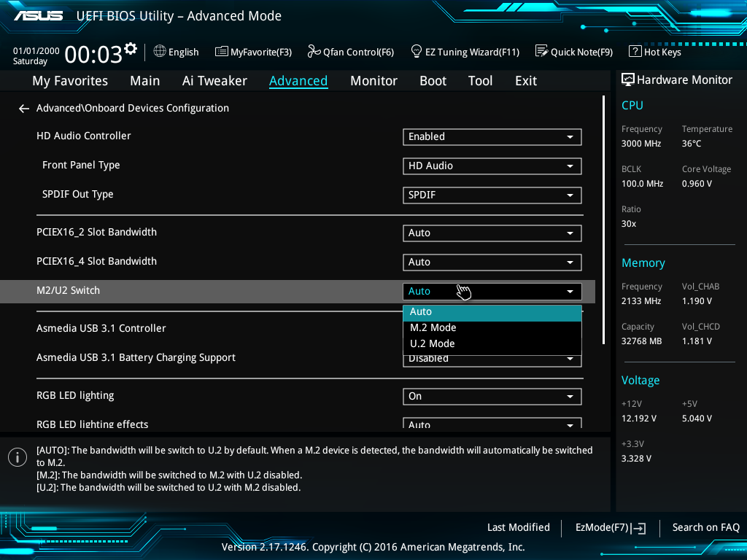
Task: Click the 01/01/2000 Saturday date
Action: click(36, 55)
